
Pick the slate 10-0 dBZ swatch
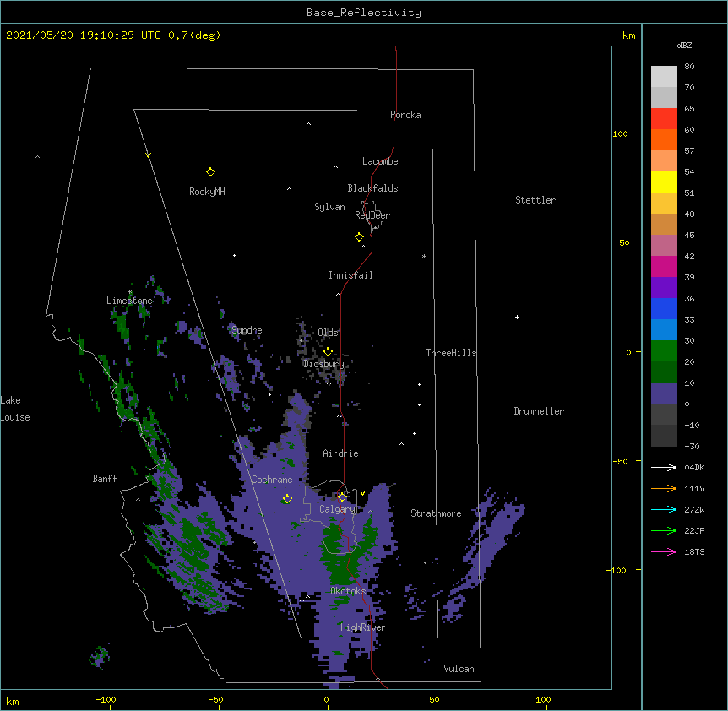[664, 393]
